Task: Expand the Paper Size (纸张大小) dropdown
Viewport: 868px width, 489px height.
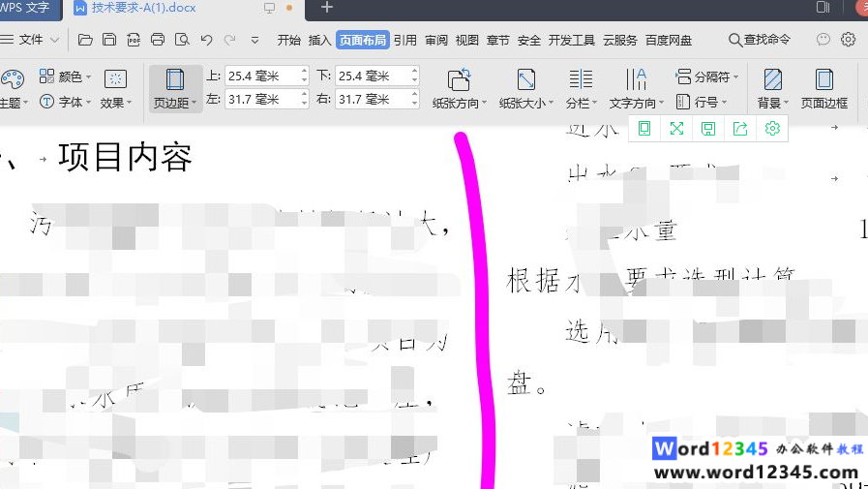Action: pyautogui.click(x=526, y=103)
